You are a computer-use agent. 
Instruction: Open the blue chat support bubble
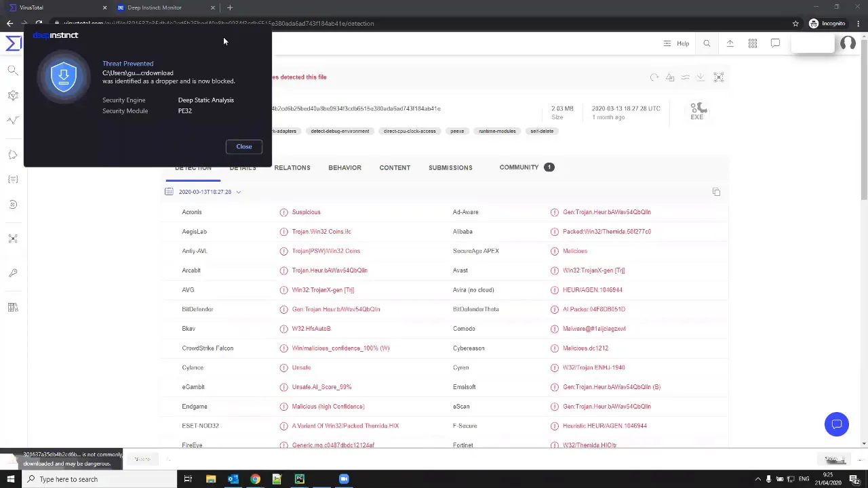pyautogui.click(x=837, y=424)
